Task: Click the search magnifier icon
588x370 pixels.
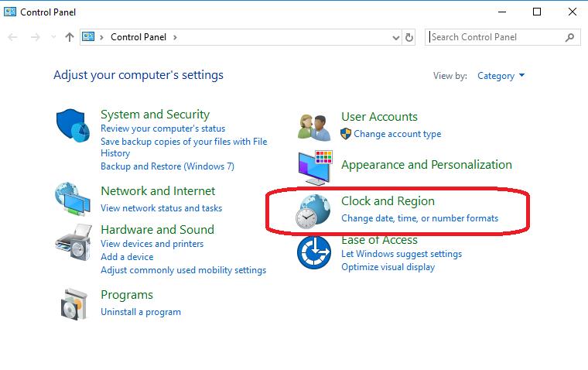Action: pyautogui.click(x=569, y=37)
